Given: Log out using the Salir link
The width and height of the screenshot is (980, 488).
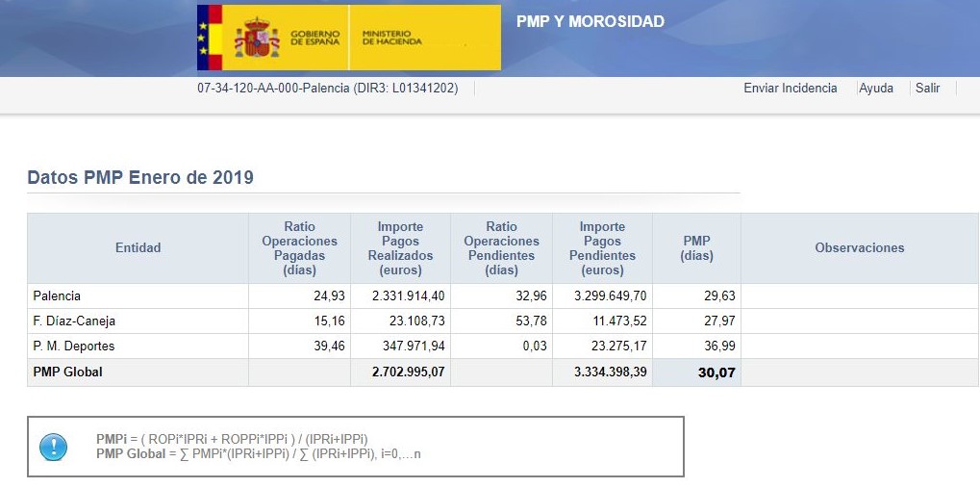Looking at the screenshot, I should click(927, 88).
